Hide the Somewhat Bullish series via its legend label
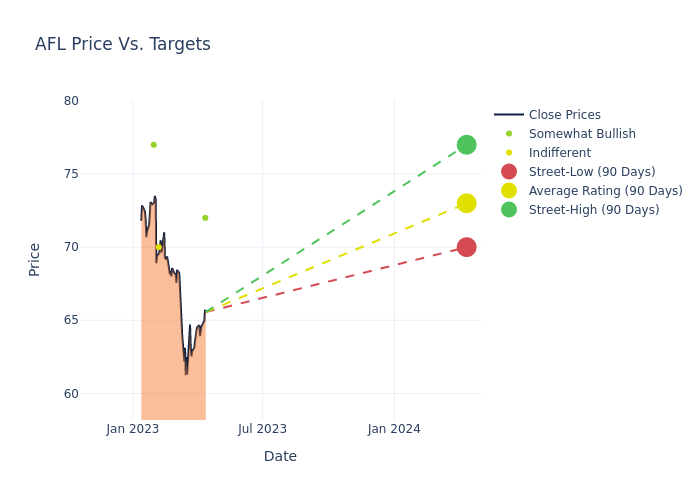This screenshot has width=700, height=500. click(x=582, y=134)
